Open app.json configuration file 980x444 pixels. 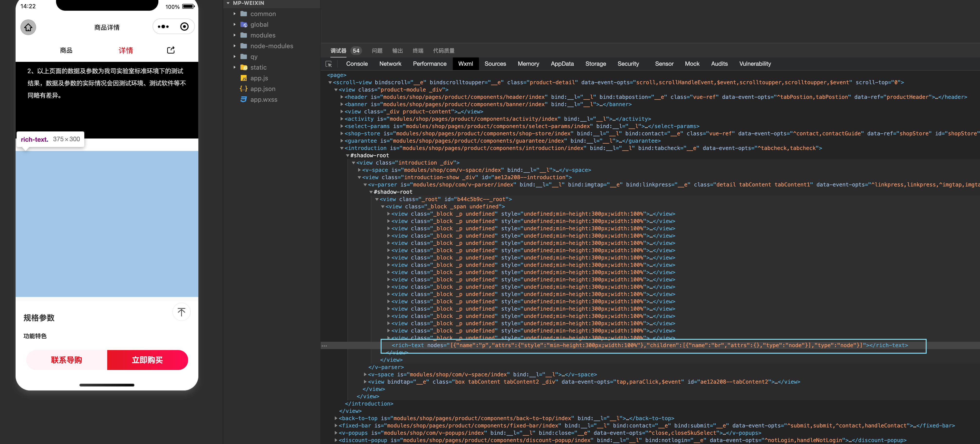pos(262,89)
